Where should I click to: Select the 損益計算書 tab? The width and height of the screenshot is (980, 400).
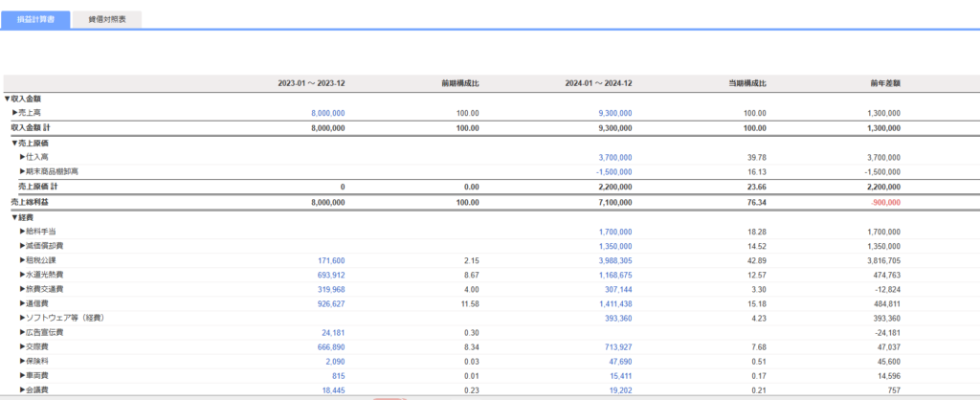35,19
